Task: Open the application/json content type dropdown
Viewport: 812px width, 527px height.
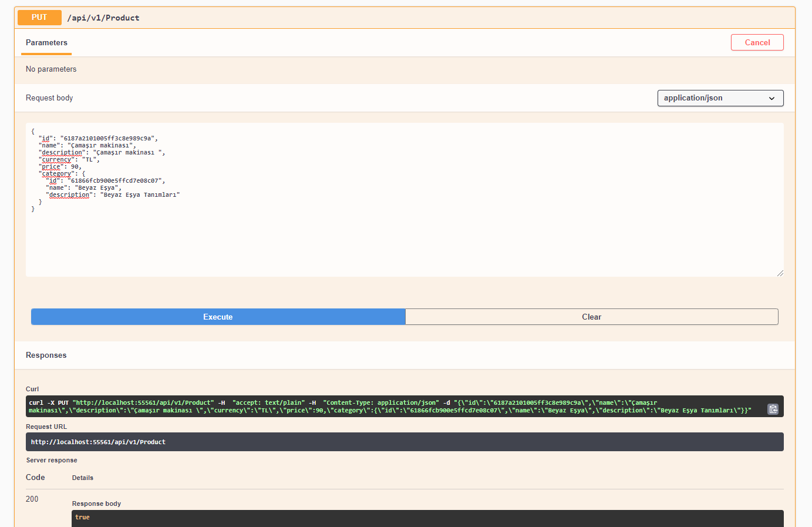Action: (720, 98)
